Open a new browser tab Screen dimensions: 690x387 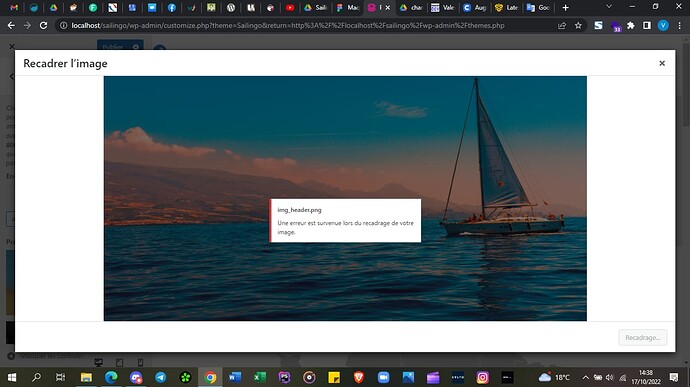click(x=565, y=7)
